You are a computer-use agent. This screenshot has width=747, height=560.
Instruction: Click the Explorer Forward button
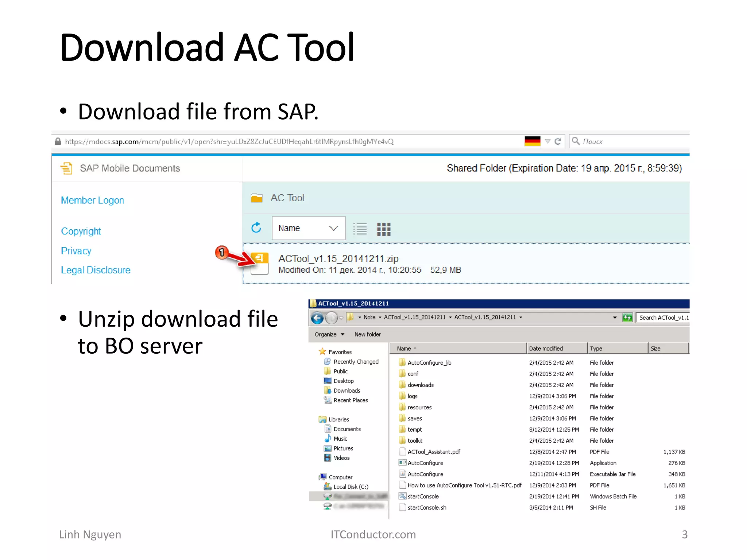tap(331, 318)
